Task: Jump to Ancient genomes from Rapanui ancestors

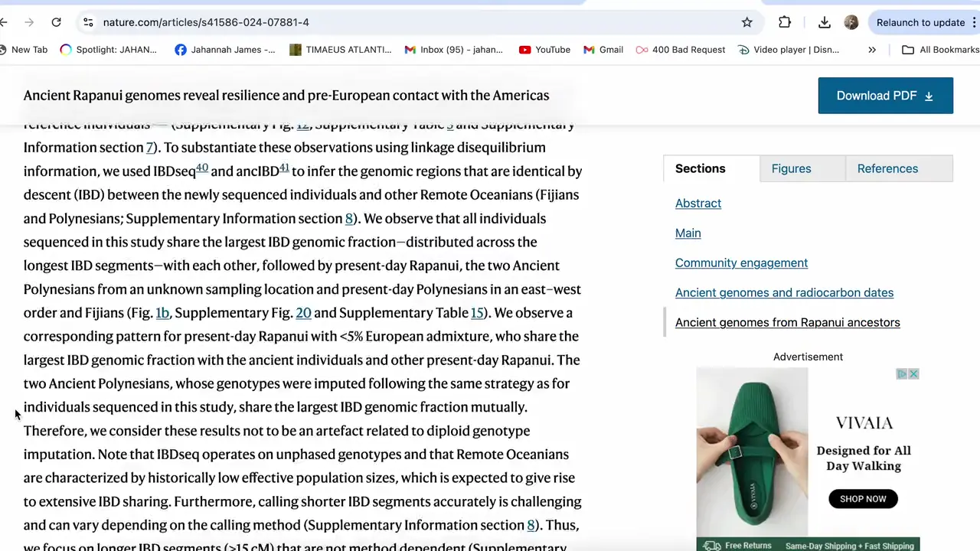Action: (787, 322)
